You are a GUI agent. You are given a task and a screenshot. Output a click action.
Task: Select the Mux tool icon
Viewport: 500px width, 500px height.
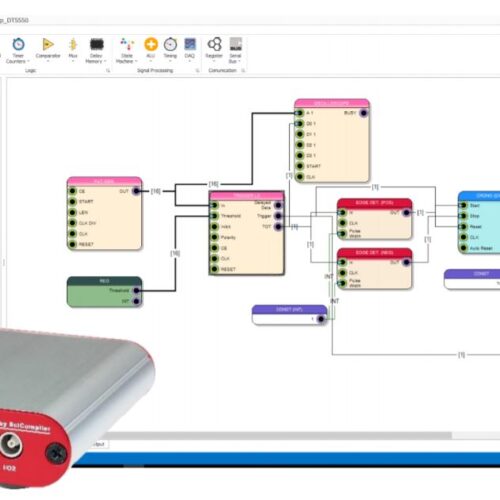(x=73, y=44)
